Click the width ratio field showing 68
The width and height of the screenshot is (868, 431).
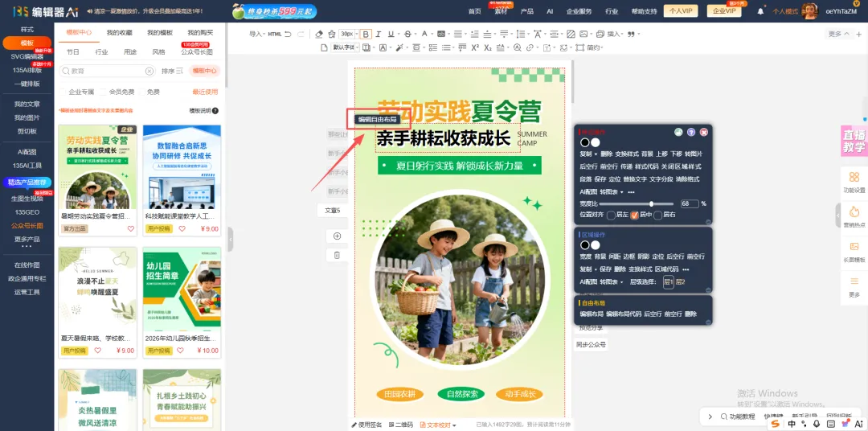pyautogui.click(x=690, y=204)
